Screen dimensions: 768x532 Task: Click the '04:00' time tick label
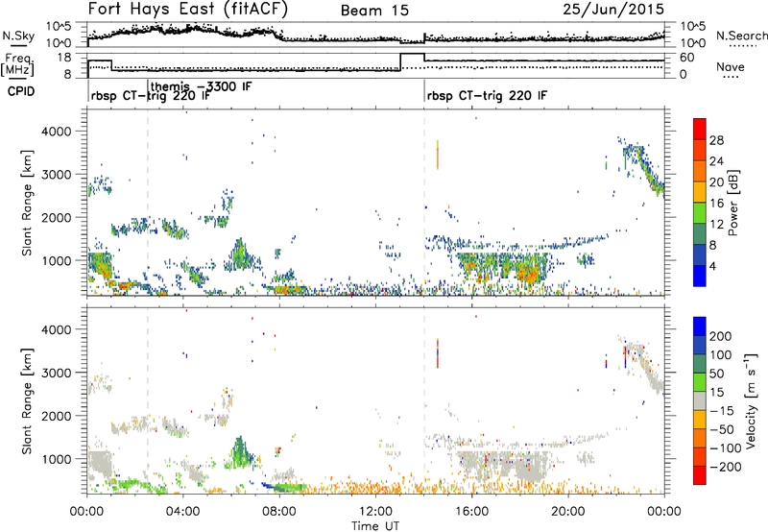(182, 512)
